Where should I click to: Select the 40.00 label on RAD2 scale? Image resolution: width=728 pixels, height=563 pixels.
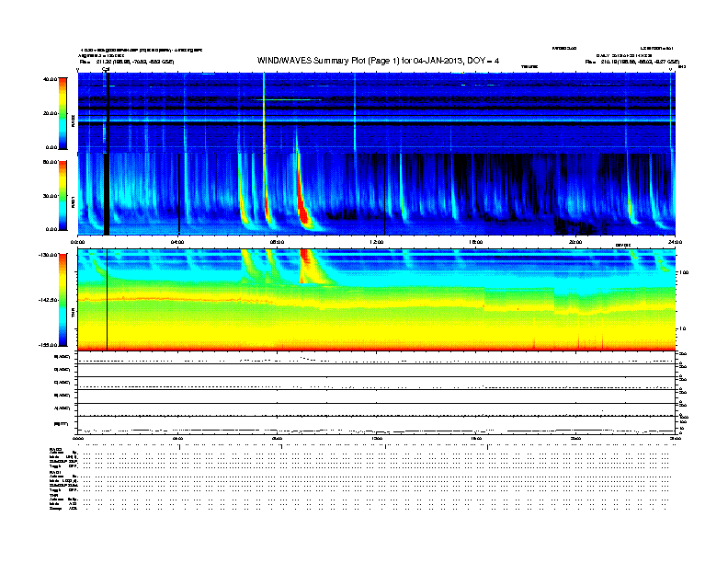50,79
